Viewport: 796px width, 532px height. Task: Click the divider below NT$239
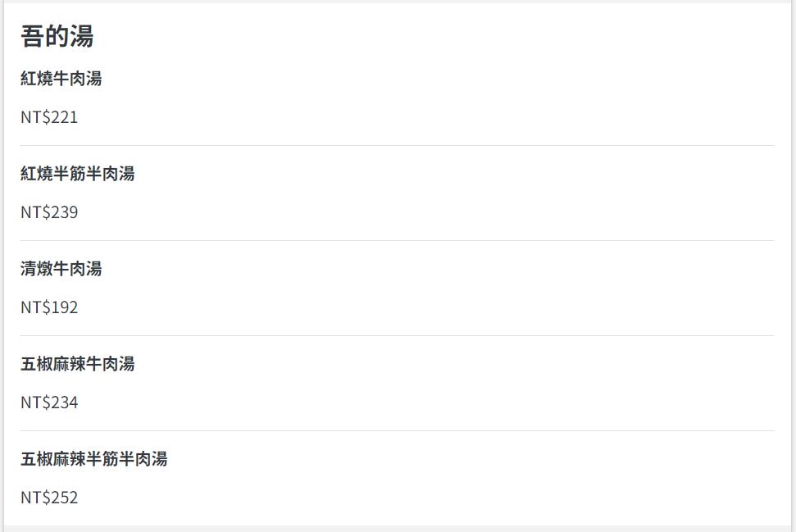(x=397, y=241)
